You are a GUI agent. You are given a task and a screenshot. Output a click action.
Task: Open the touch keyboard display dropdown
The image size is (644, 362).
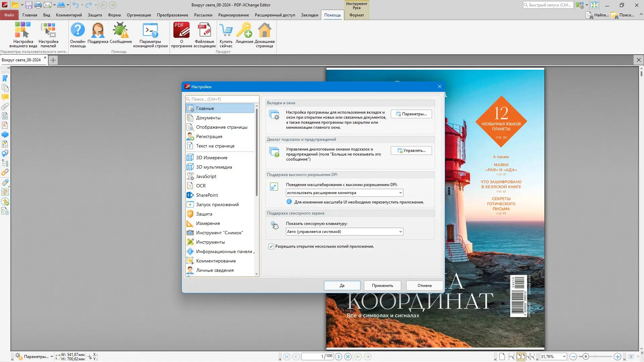[400, 232]
